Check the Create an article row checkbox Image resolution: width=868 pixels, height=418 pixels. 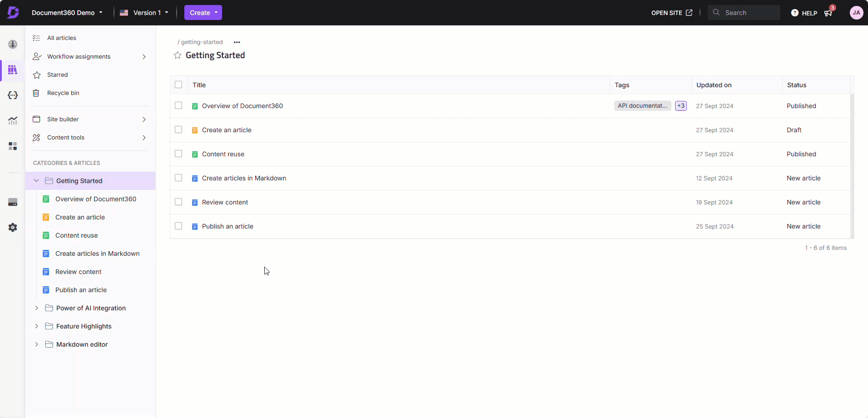178,129
